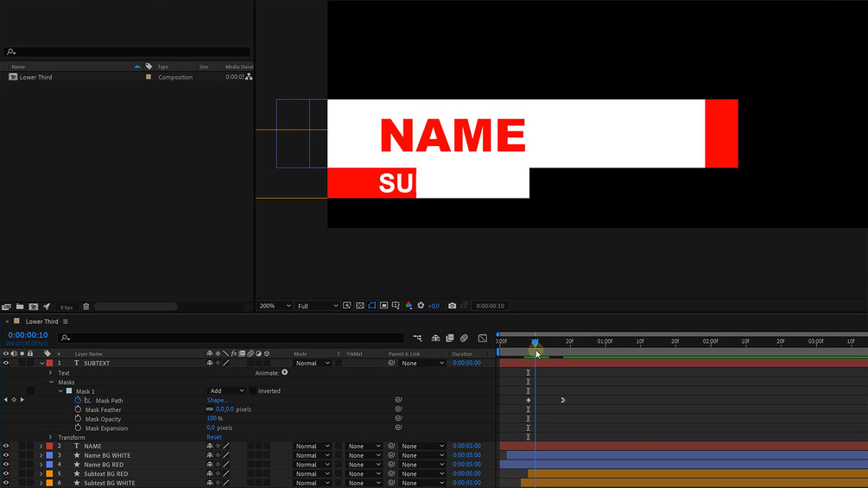Toggle the motion blur switch icon in timeline
This screenshot has height=488, width=868.
[464, 338]
